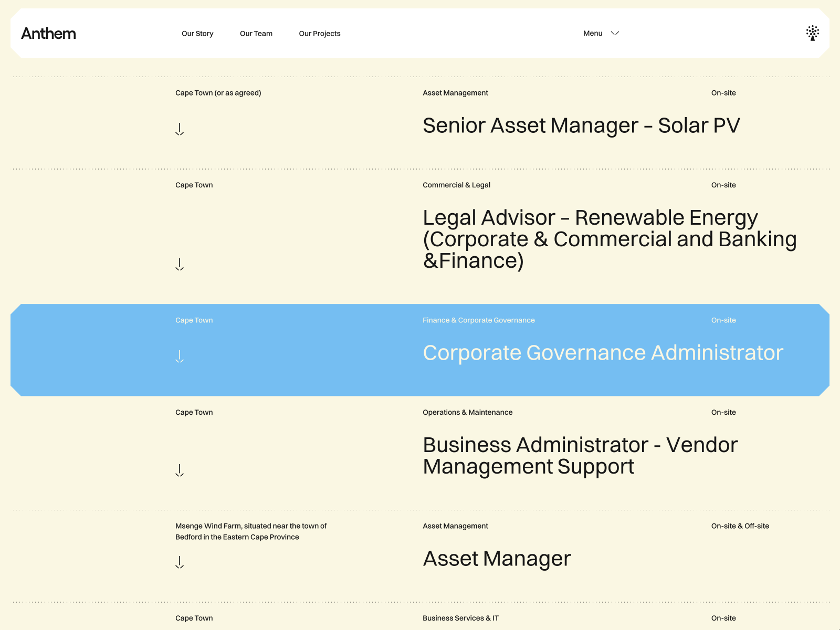The width and height of the screenshot is (840, 630).
Task: Open Senior Asset Manager – Solar PV job
Action: point(581,125)
